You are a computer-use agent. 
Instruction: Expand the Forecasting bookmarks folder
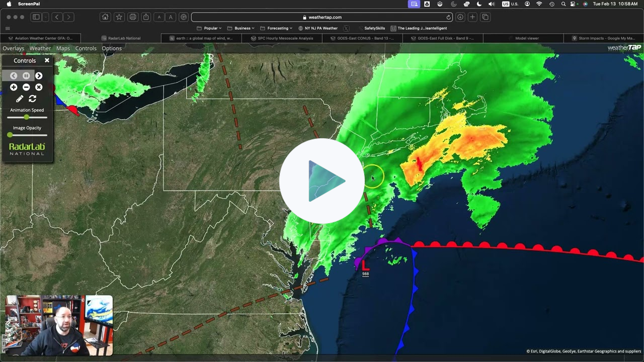coord(277,28)
